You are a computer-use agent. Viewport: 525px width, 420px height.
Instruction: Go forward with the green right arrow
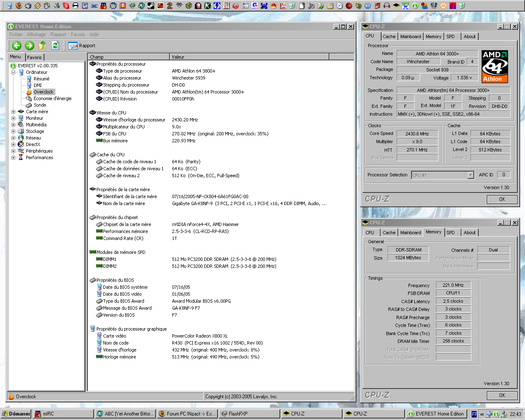29,46
